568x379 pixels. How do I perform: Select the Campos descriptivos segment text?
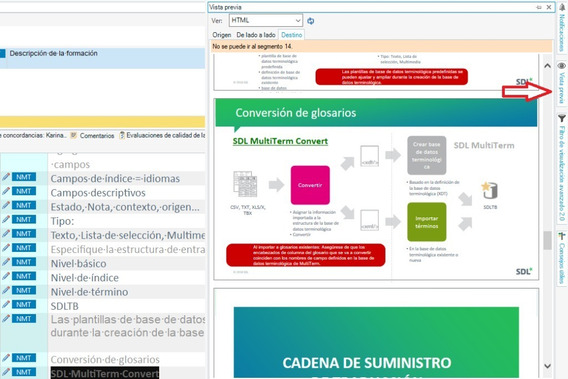(98, 193)
